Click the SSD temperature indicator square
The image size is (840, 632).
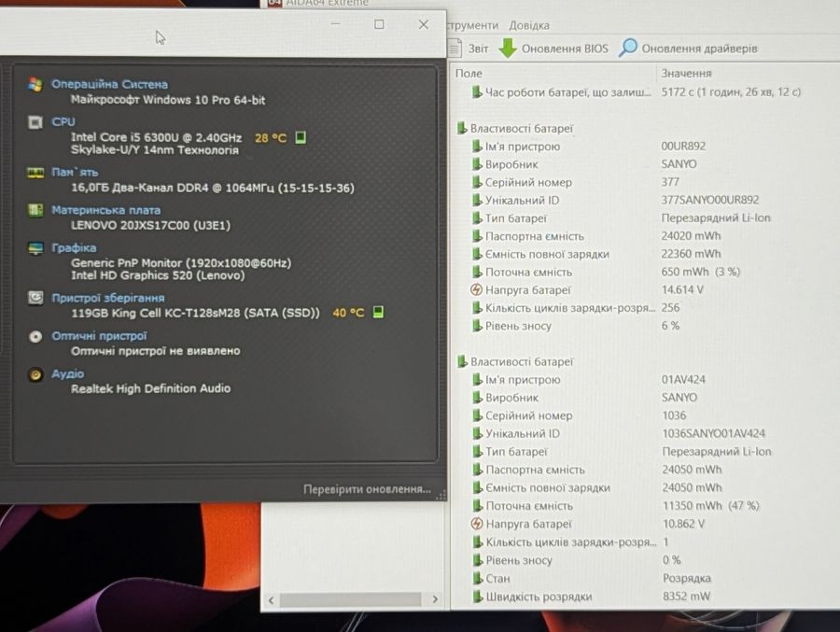[x=378, y=312]
